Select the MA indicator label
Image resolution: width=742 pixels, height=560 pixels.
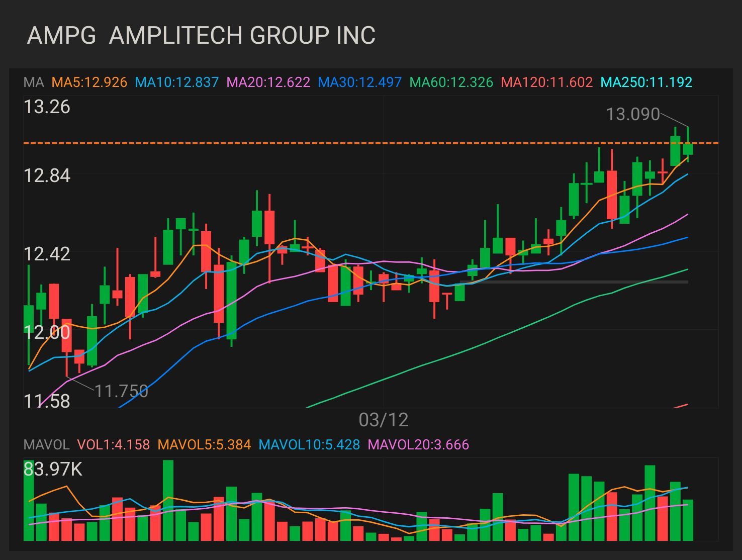click(x=34, y=82)
